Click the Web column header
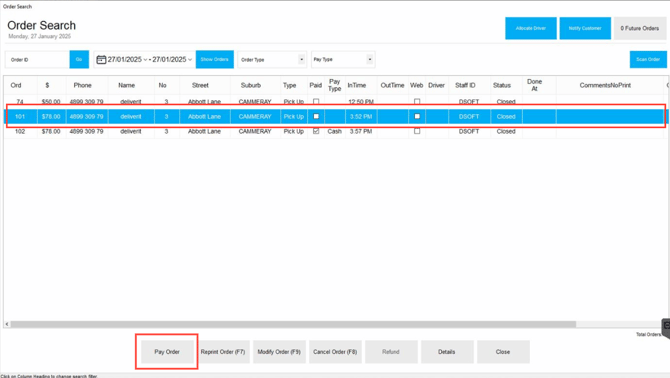 pyautogui.click(x=417, y=85)
